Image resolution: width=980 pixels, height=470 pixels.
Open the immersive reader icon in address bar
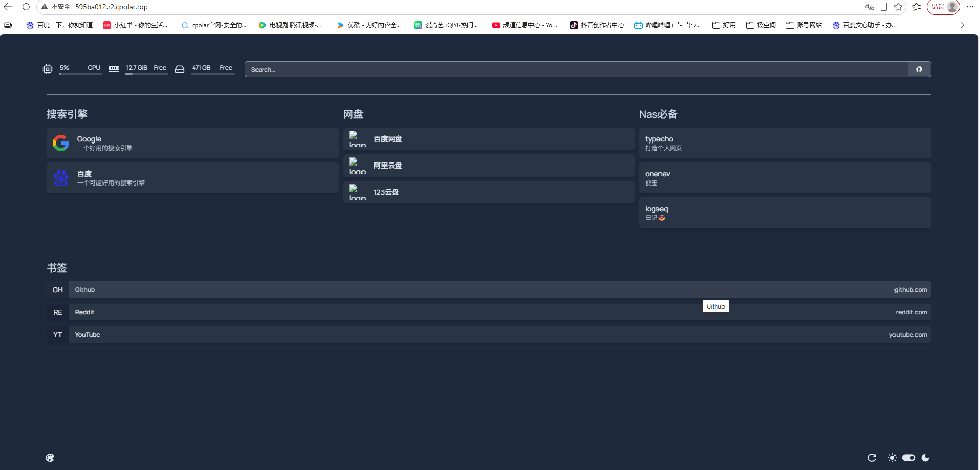(884, 7)
